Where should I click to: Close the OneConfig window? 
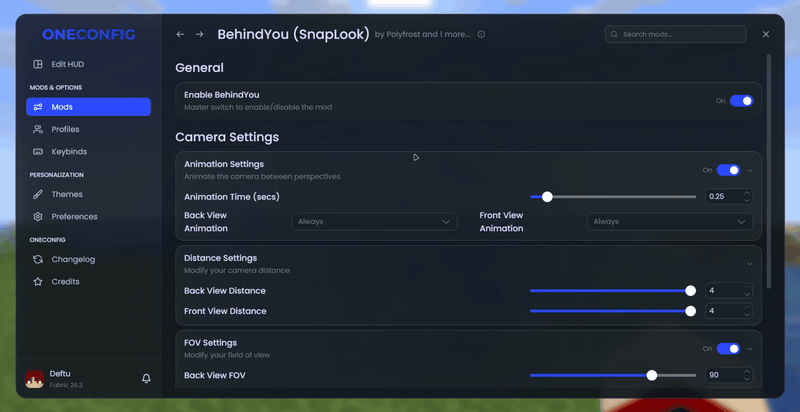click(766, 34)
